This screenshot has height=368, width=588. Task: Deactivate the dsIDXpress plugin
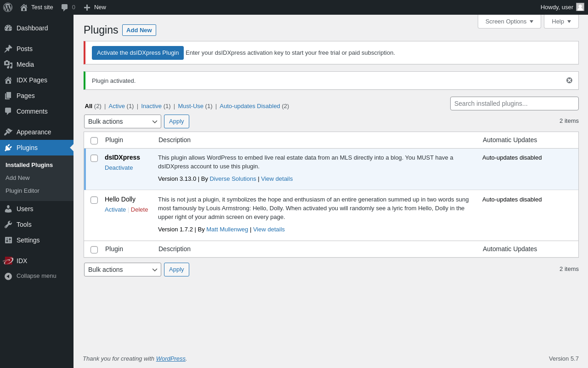(119, 167)
